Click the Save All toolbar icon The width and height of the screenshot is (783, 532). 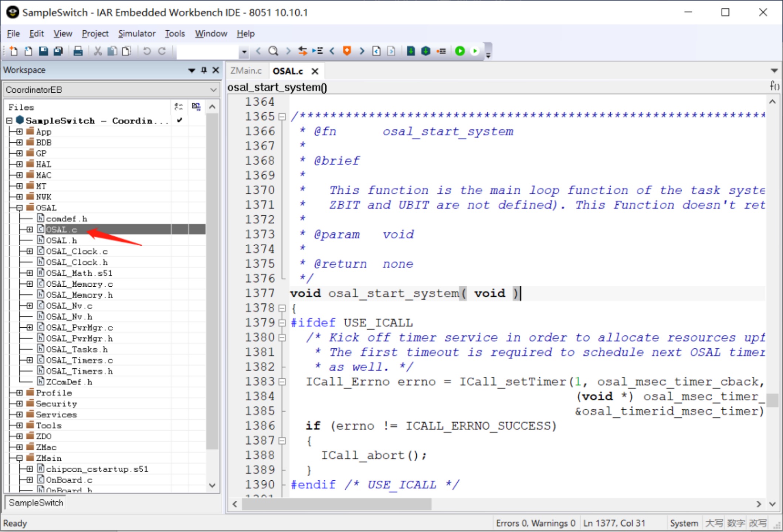[x=58, y=51]
